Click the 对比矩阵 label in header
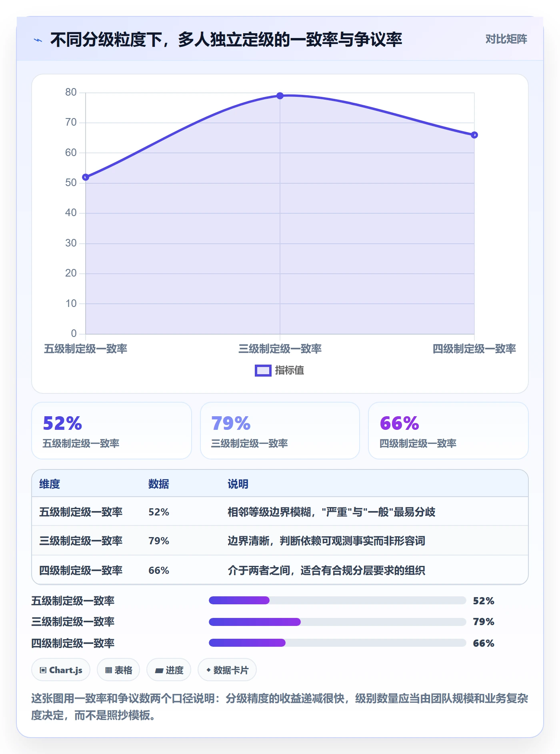Viewport: 560px width, 754px height. point(506,39)
